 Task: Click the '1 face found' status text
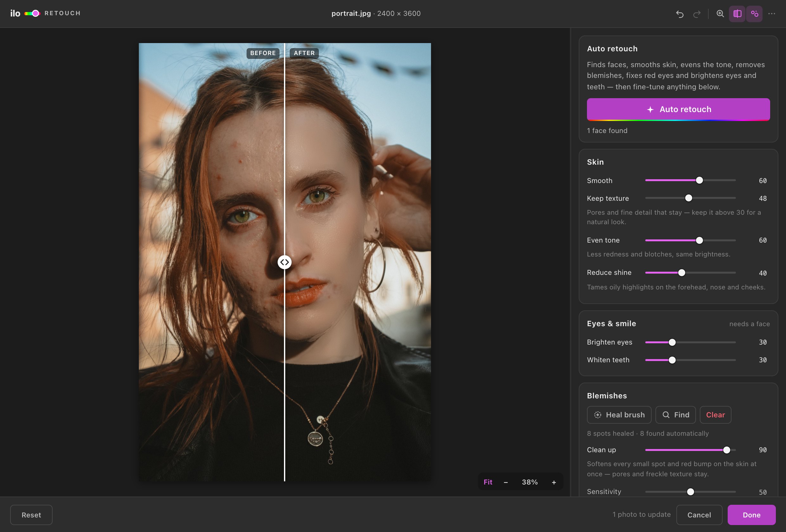607,130
